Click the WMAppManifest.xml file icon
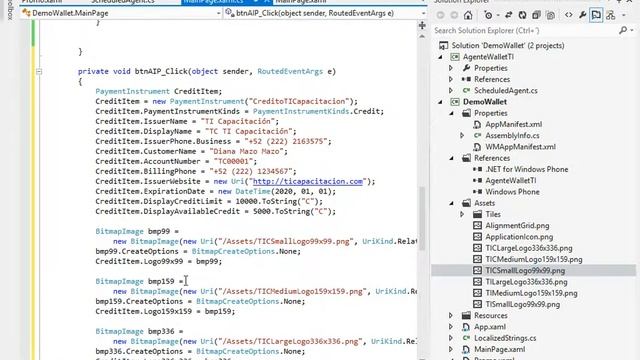 click(x=477, y=147)
